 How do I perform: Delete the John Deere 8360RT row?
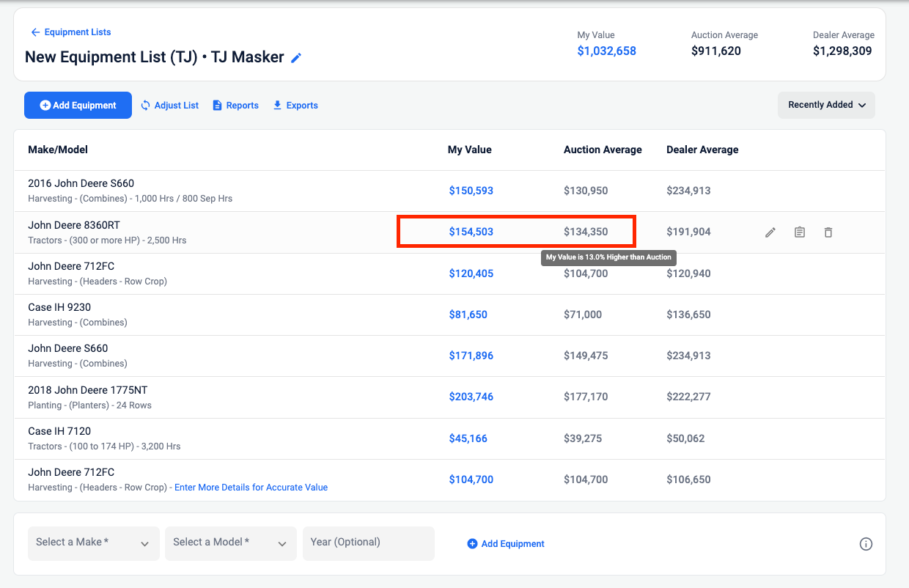828,232
